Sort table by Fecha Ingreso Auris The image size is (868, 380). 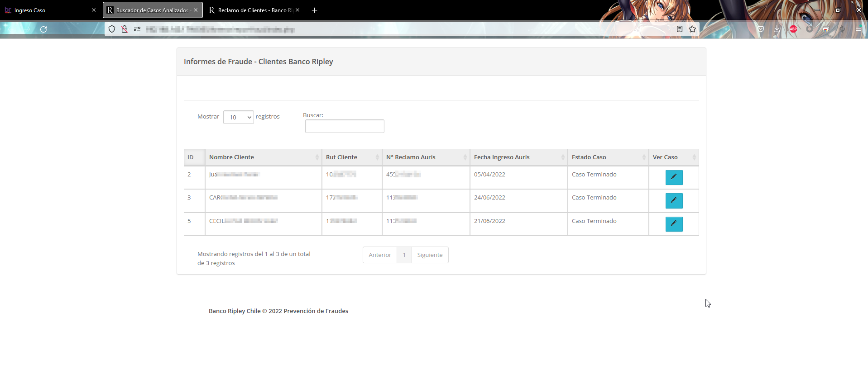[519, 157]
